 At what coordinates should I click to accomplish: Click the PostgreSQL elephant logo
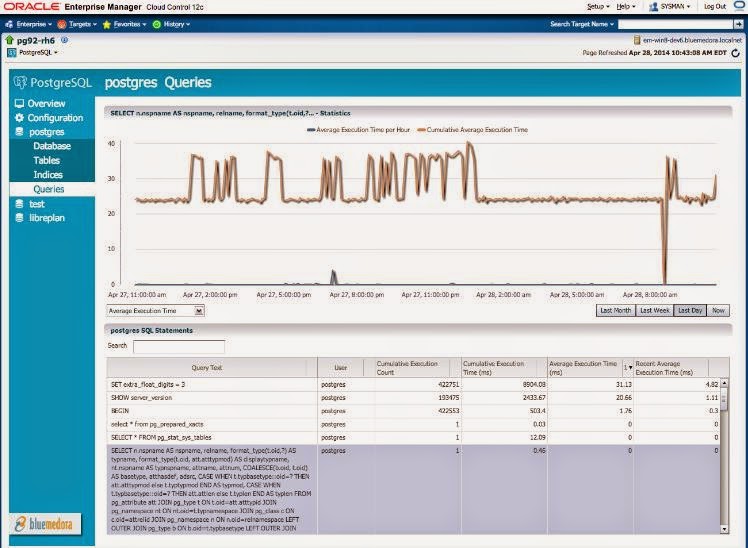(x=21, y=82)
